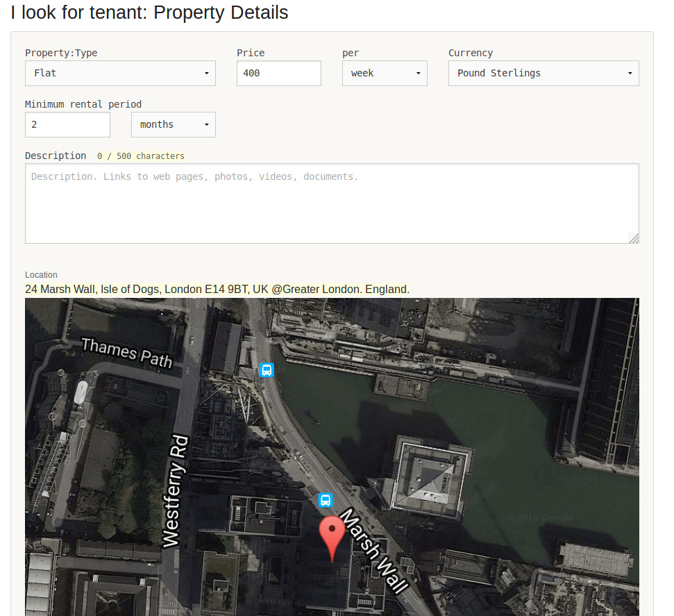
Task: Open the Property Type dropdown showing Flat
Action: pos(120,74)
